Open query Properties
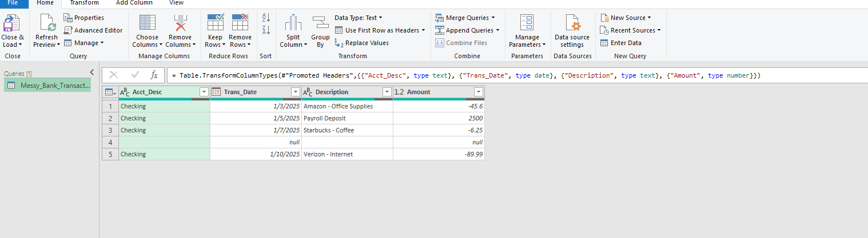The height and width of the screenshot is (238, 868). pyautogui.click(x=84, y=18)
